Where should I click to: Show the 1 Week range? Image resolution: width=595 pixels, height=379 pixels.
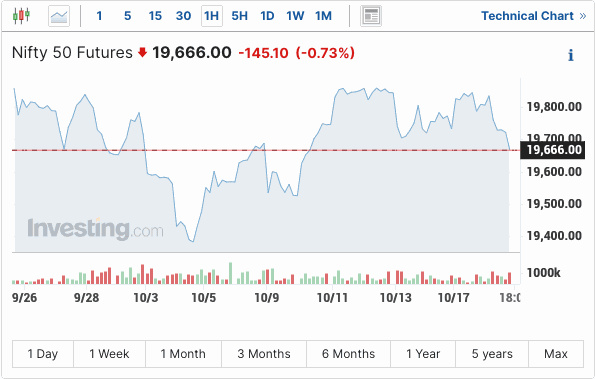109,354
